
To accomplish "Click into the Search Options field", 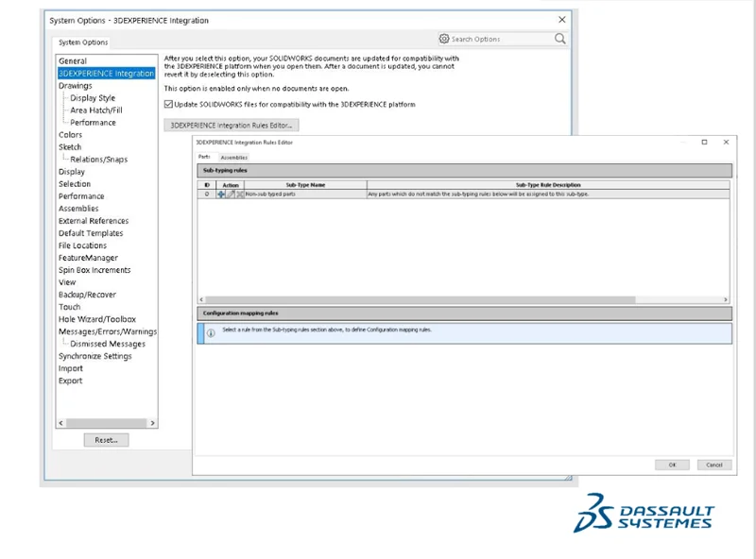I will click(502, 39).
